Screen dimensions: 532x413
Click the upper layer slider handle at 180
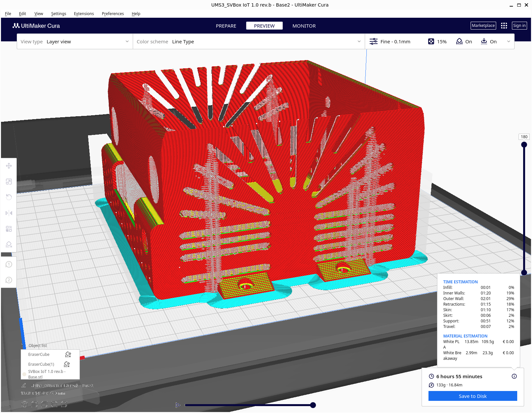click(x=524, y=144)
